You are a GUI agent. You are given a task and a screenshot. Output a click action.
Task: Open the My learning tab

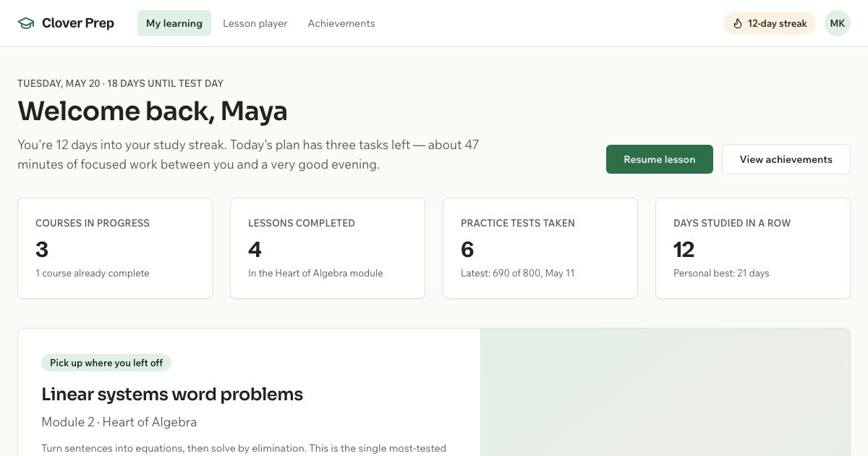tap(174, 23)
